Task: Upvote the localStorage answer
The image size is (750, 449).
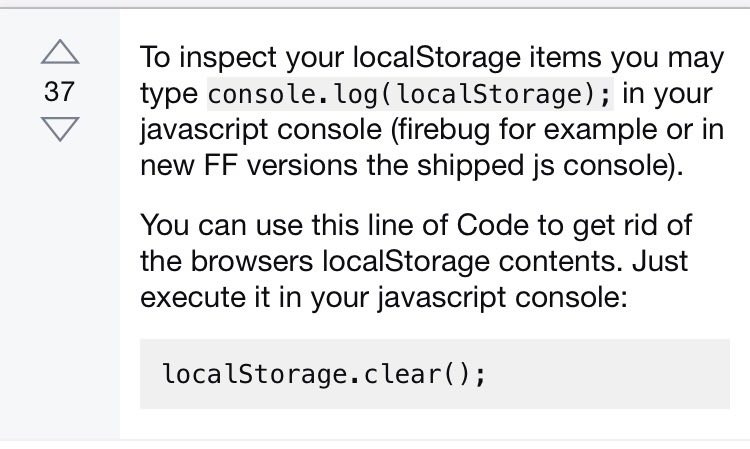Action: coord(60,52)
